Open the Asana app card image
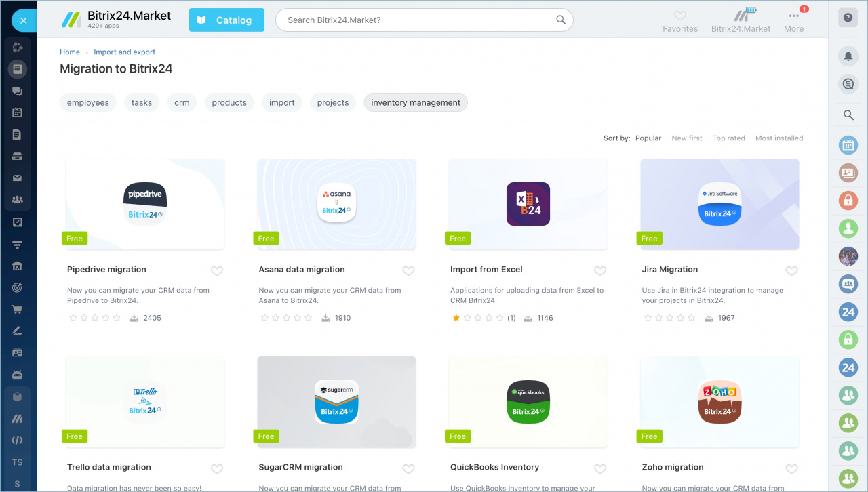 point(337,204)
